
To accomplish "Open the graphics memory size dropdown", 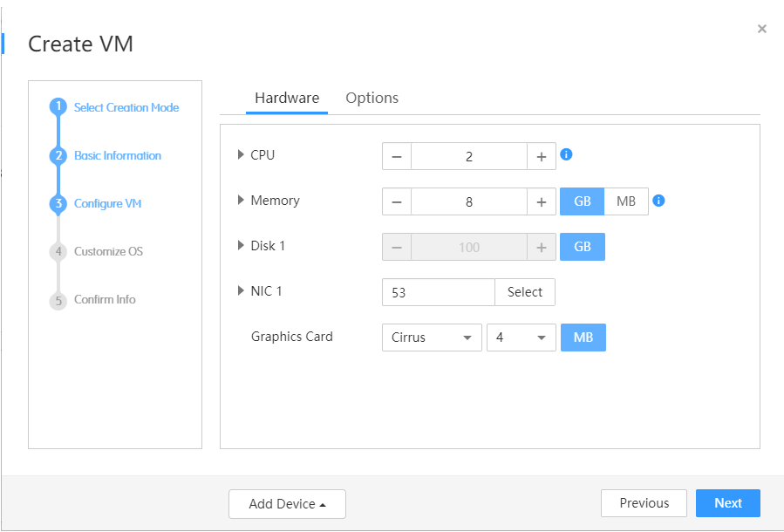I will point(522,338).
